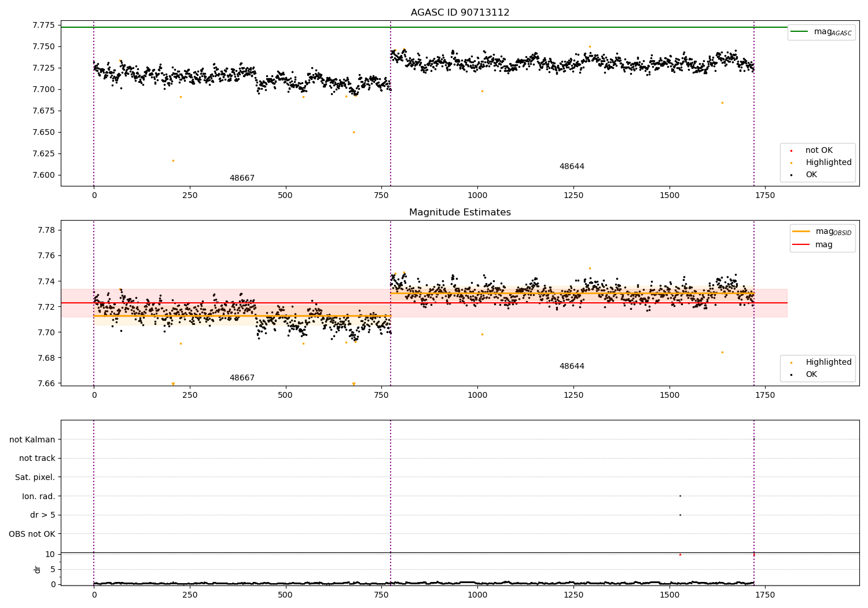Click mag OBSID legend entry in middle plot
The height and width of the screenshot is (608, 868).
pyautogui.click(x=822, y=232)
